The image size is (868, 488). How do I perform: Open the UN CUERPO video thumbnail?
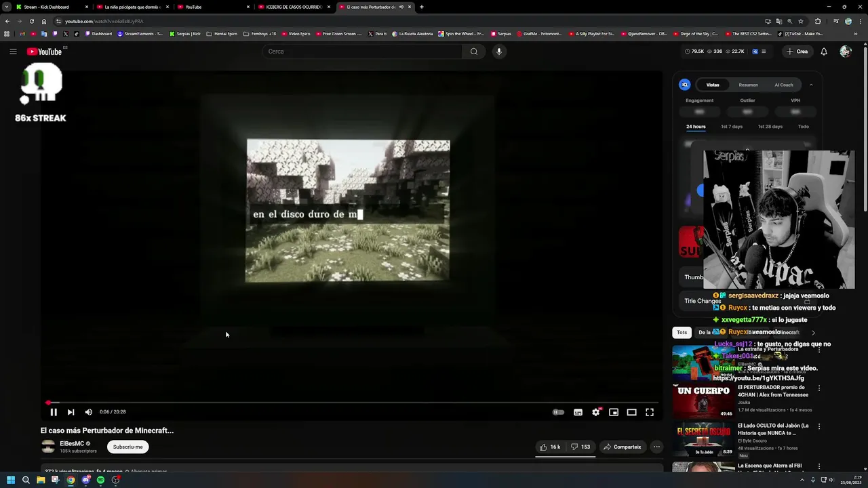coord(703,401)
